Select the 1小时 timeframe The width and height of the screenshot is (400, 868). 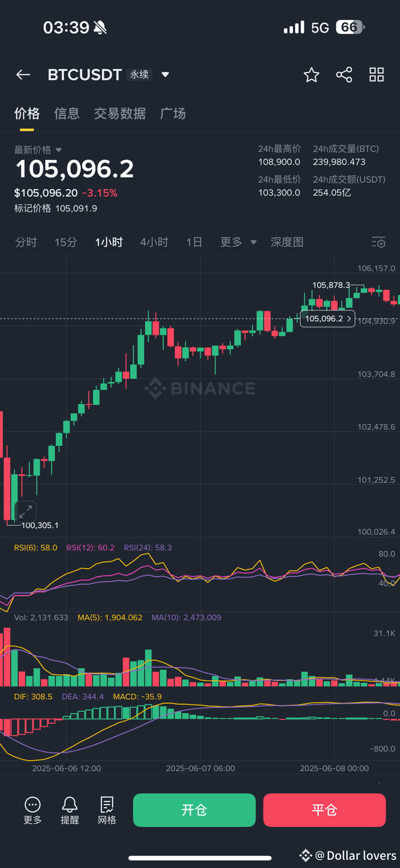(109, 242)
